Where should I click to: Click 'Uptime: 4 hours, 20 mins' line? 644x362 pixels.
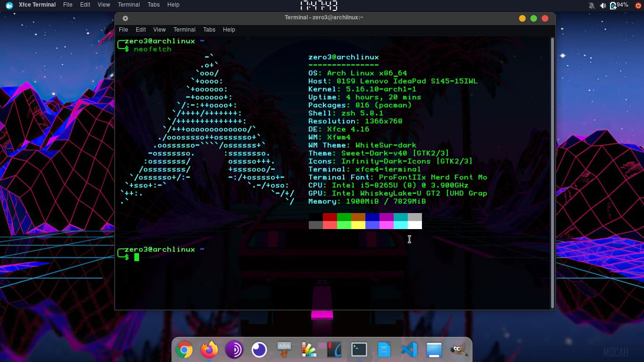(365, 97)
